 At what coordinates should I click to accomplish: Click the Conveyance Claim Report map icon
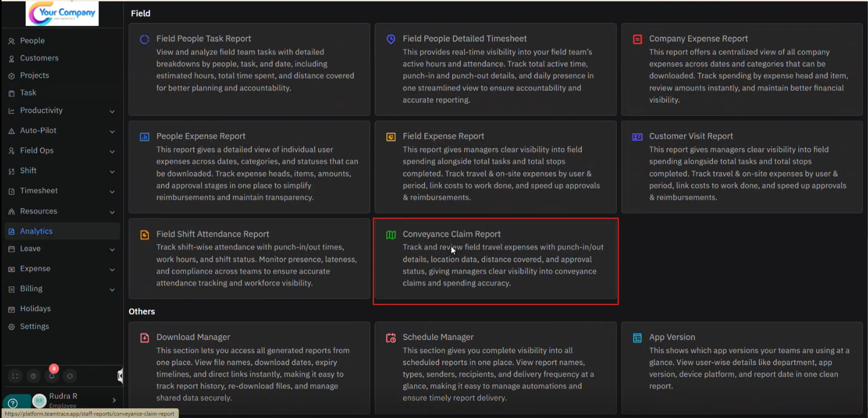(x=391, y=235)
